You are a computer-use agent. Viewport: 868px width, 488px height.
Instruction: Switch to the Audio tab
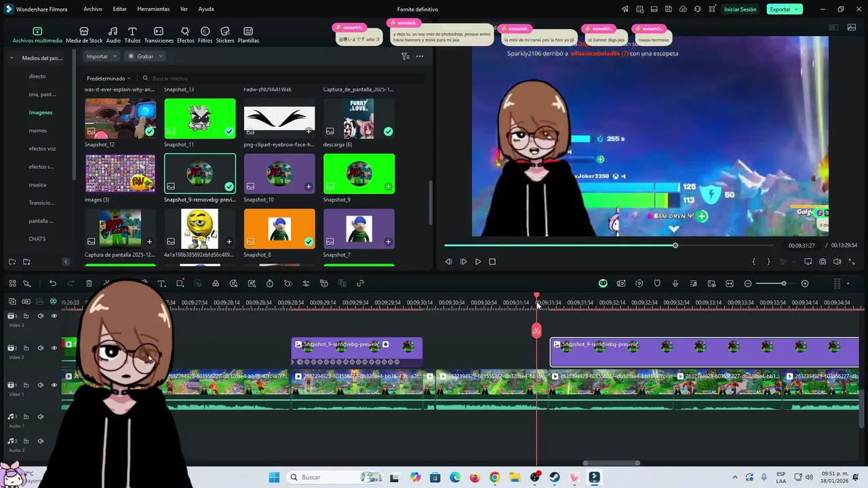[x=113, y=35]
